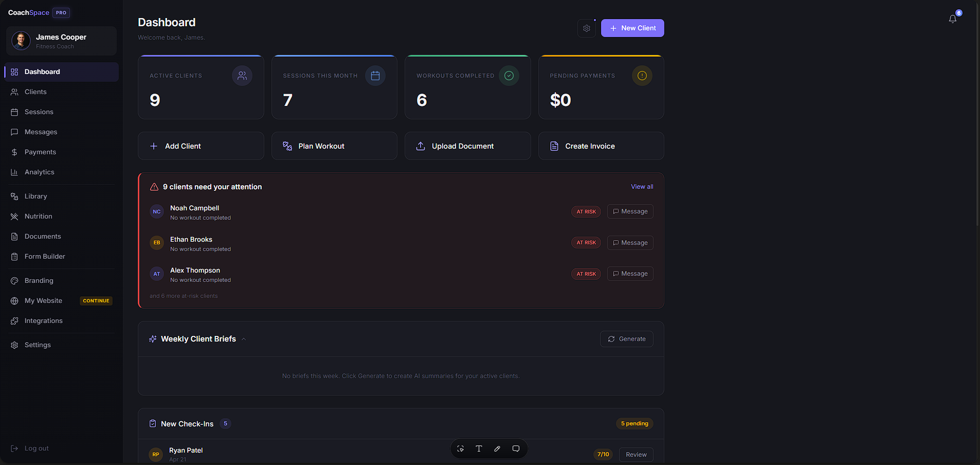Open the Nutrition sidebar item
This screenshot has width=980, height=465.
(x=61, y=217)
